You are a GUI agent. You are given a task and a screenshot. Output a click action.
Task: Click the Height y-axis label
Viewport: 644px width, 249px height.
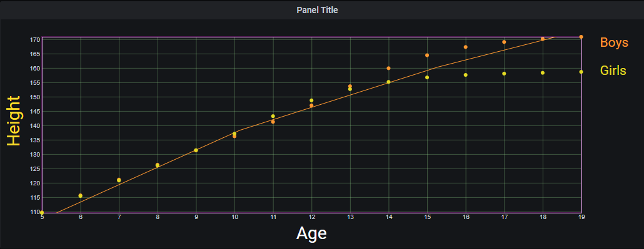pos(14,120)
